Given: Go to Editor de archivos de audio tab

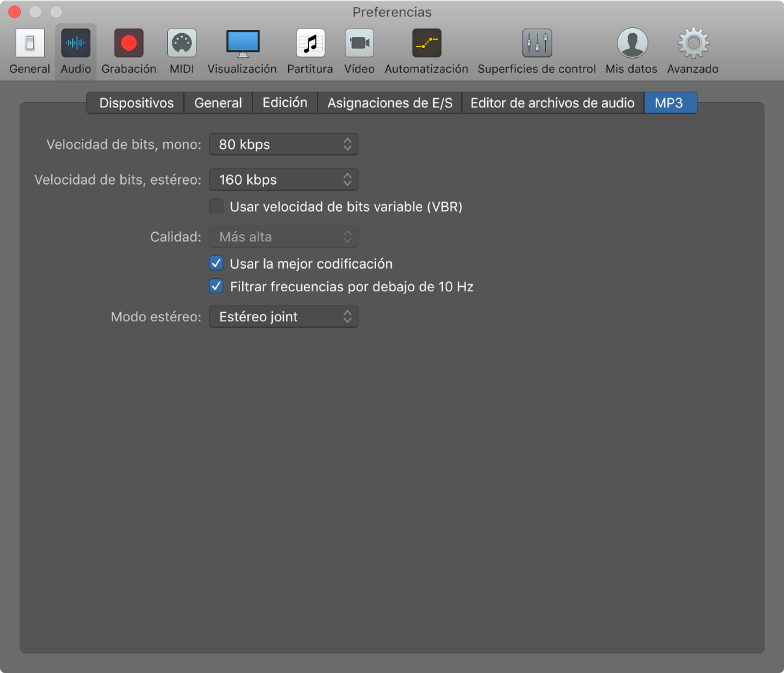Looking at the screenshot, I should point(552,103).
